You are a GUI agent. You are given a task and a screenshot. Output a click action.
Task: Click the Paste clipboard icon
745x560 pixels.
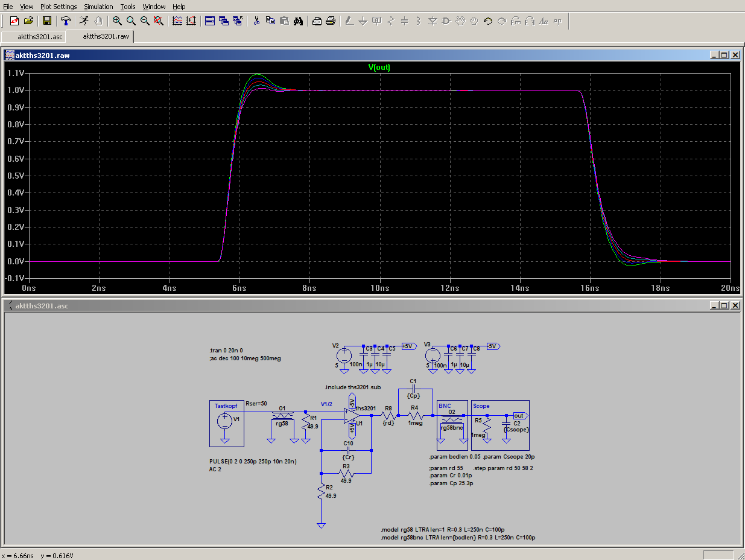[284, 21]
